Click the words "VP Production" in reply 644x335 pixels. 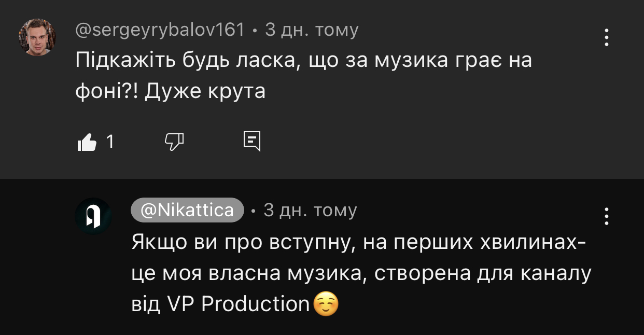(239, 304)
